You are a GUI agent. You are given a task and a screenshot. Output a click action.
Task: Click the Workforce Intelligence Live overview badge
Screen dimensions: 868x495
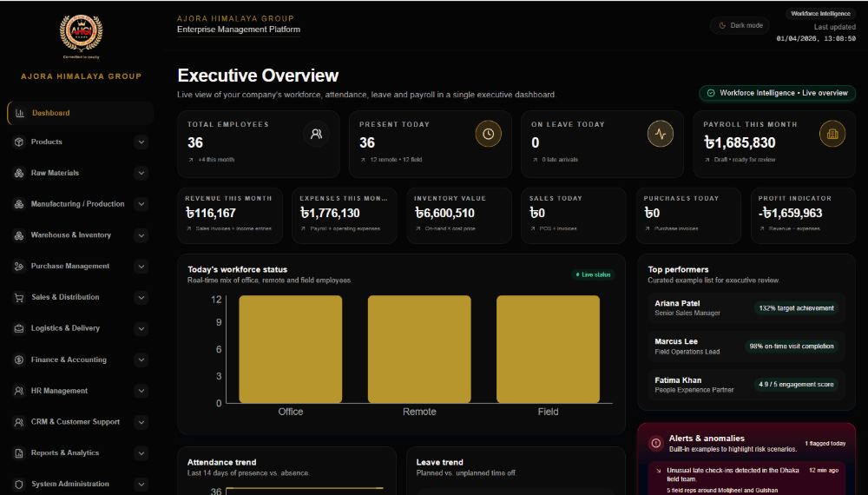click(x=777, y=93)
